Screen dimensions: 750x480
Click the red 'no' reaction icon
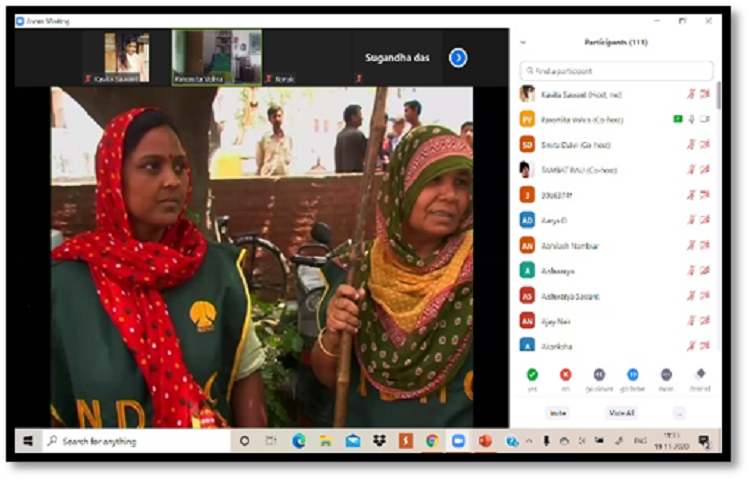565,375
